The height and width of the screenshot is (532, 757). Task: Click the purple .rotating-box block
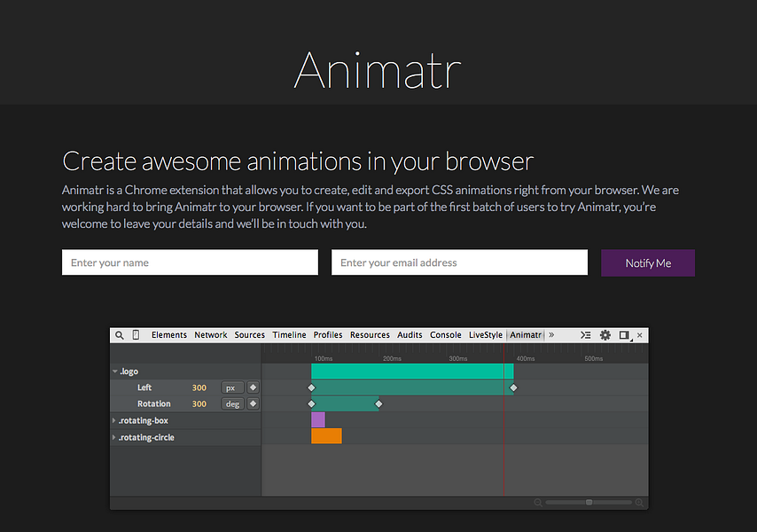point(318,419)
